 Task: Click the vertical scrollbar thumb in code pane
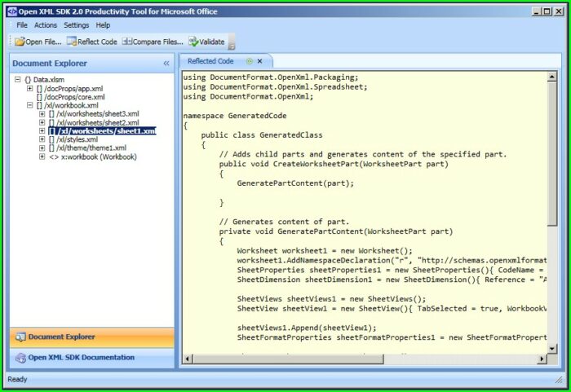click(x=552, y=153)
